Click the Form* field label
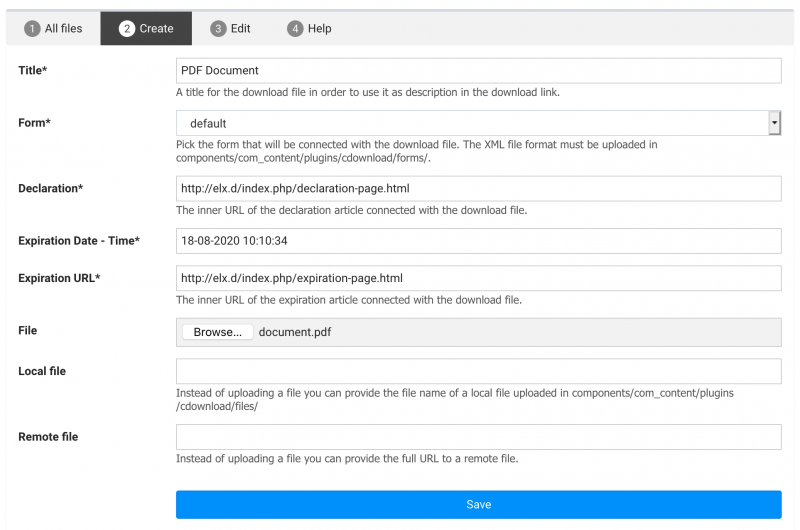 [34, 123]
